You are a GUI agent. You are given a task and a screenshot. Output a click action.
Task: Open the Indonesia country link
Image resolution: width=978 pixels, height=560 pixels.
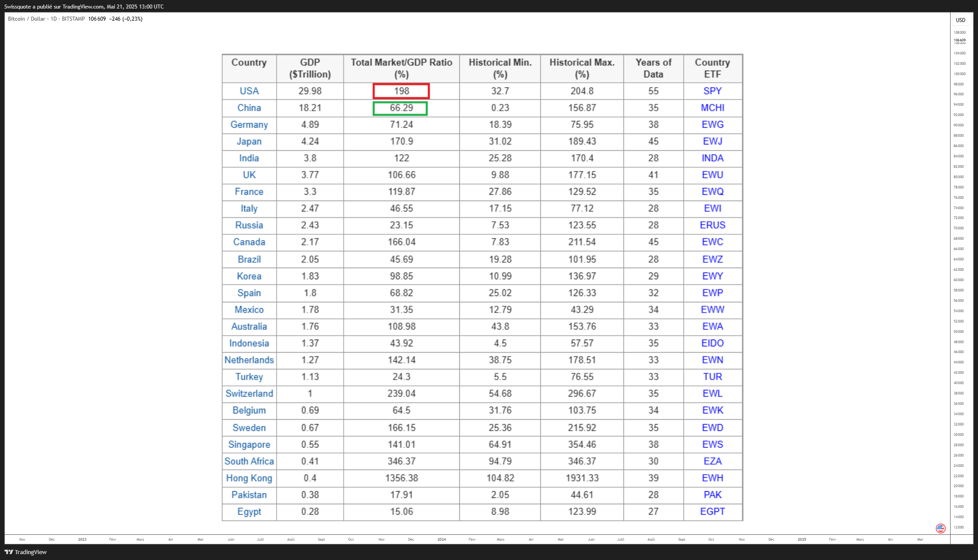point(249,343)
